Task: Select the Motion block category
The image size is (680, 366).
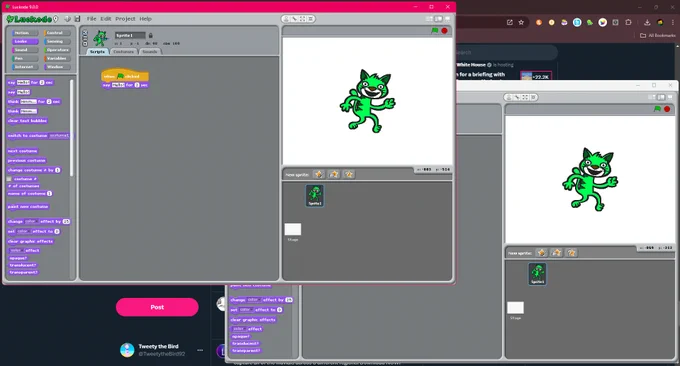Action: click(x=24, y=33)
